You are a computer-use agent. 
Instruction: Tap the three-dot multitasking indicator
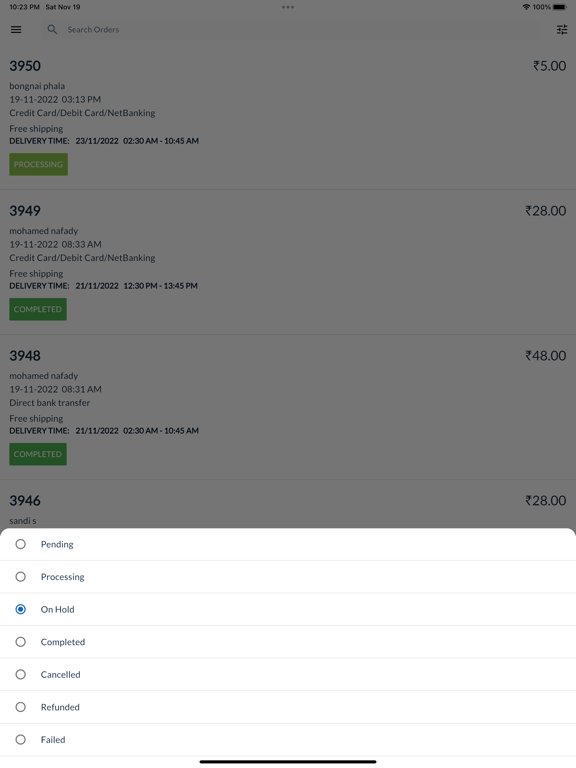click(x=288, y=7)
